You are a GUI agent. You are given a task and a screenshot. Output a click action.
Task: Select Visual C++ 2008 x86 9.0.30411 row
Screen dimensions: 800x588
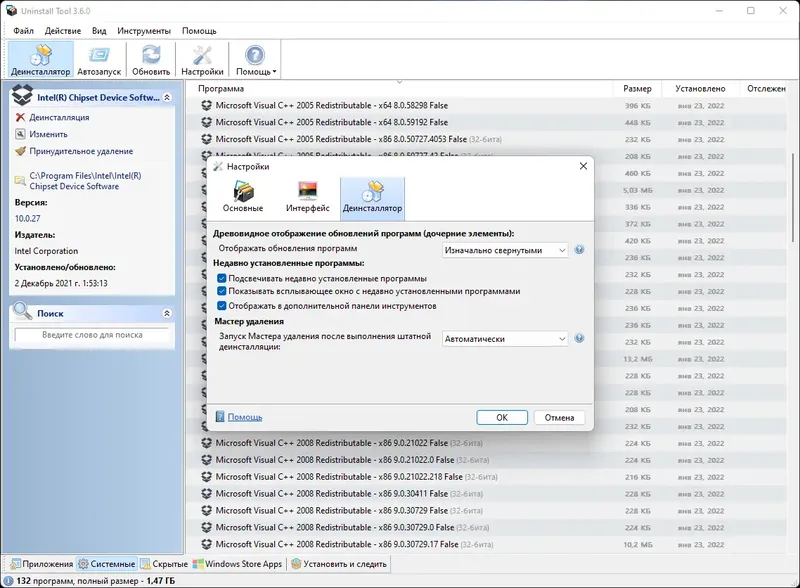485,494
